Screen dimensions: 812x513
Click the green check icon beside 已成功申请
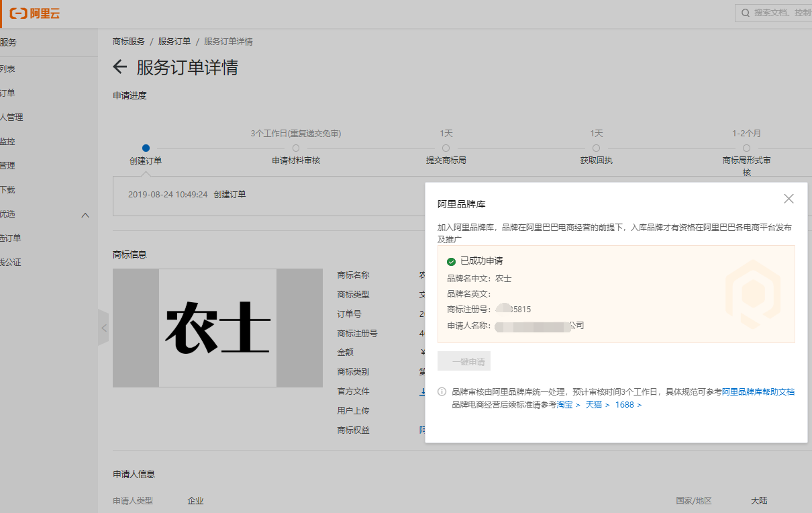[452, 261]
